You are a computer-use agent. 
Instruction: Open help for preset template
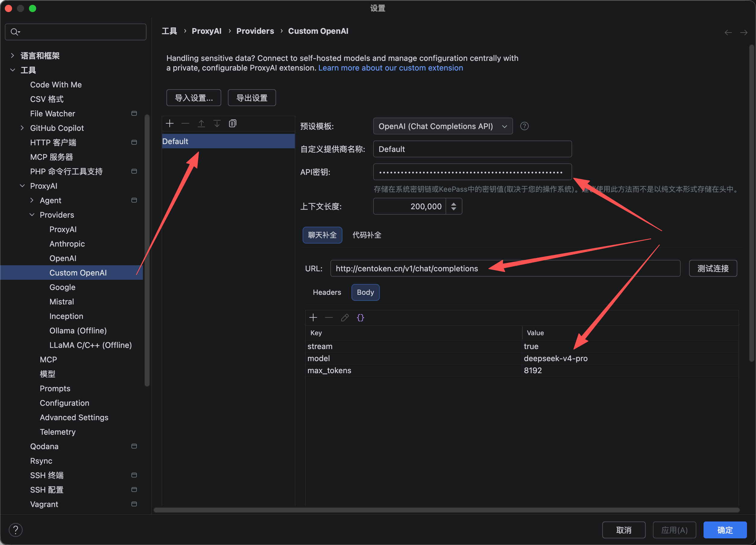click(x=524, y=126)
